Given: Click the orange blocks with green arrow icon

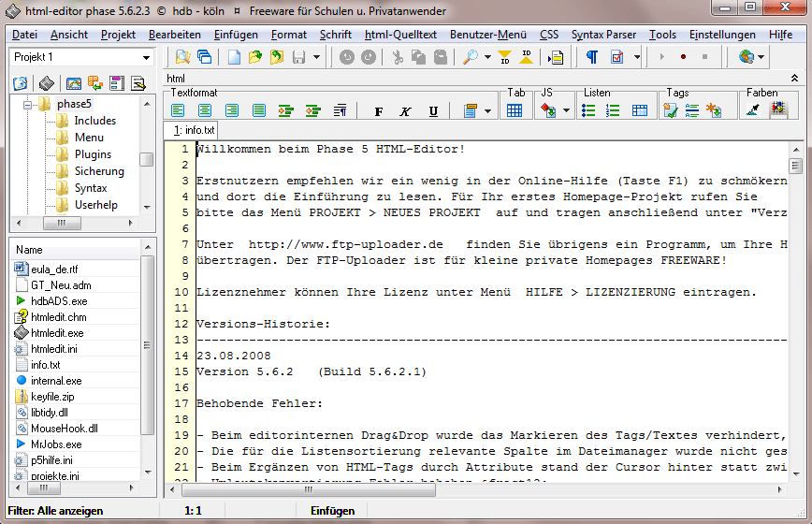Looking at the screenshot, I should [x=95, y=83].
